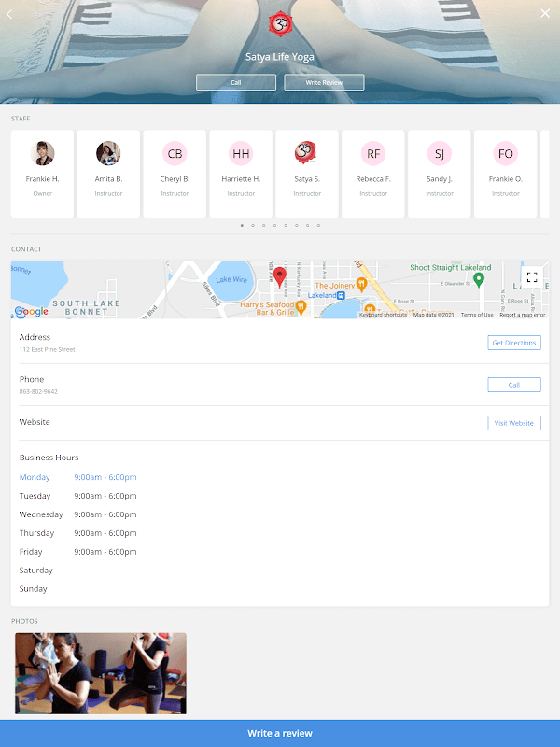The height and width of the screenshot is (747, 560).
Task: Open map Keyboard shortcuts
Action: 383,315
